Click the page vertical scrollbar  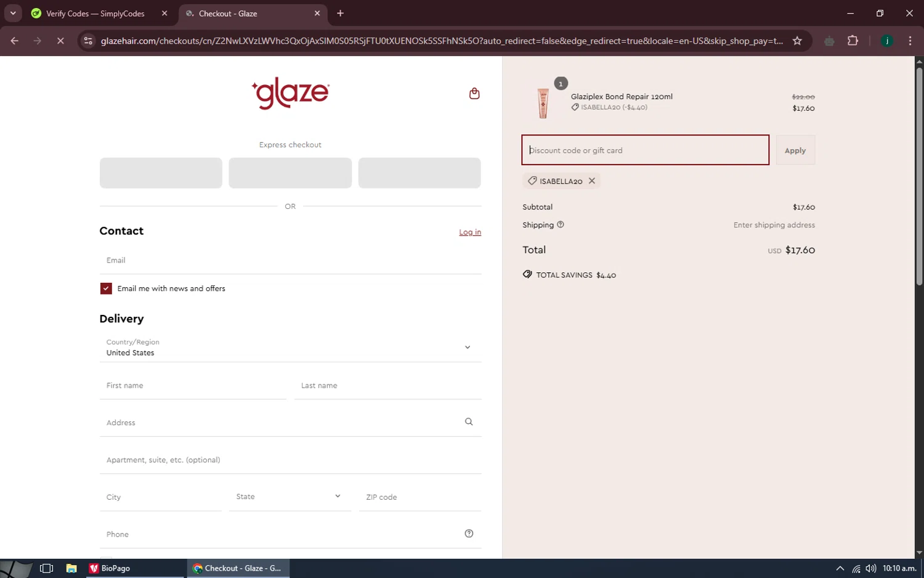pyautogui.click(x=919, y=176)
